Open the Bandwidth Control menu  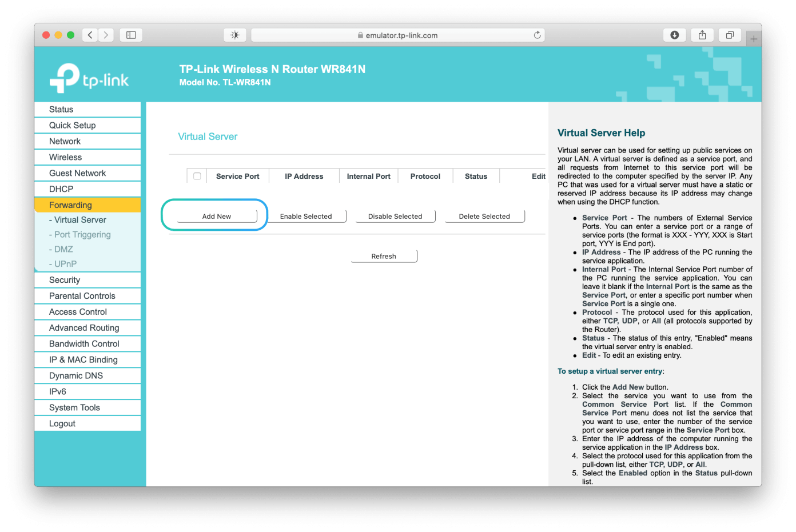coord(87,344)
